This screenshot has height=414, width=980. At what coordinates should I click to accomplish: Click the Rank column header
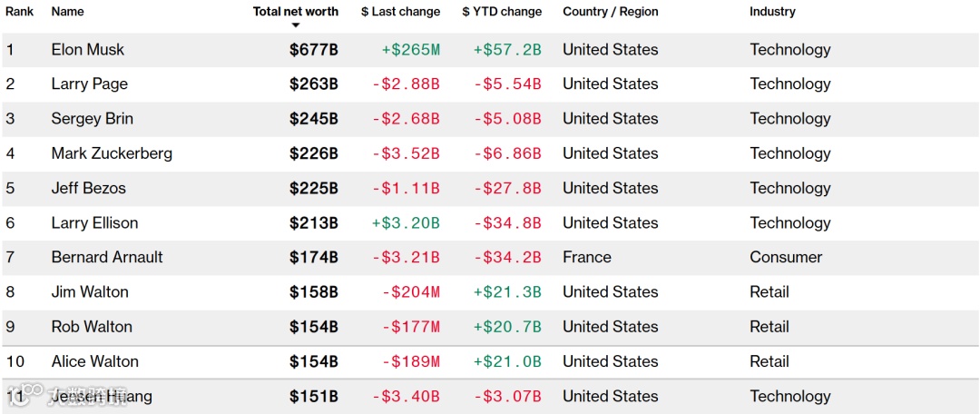pos(20,12)
